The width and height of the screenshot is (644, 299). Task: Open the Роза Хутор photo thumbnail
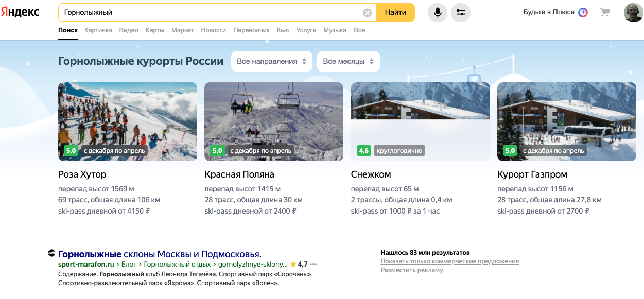click(128, 121)
